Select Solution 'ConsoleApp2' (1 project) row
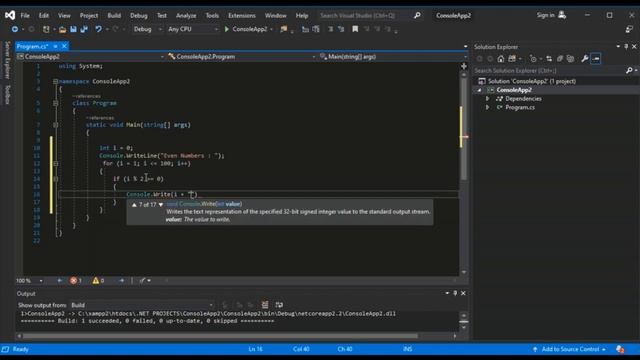The height and width of the screenshot is (360, 640). click(x=532, y=81)
